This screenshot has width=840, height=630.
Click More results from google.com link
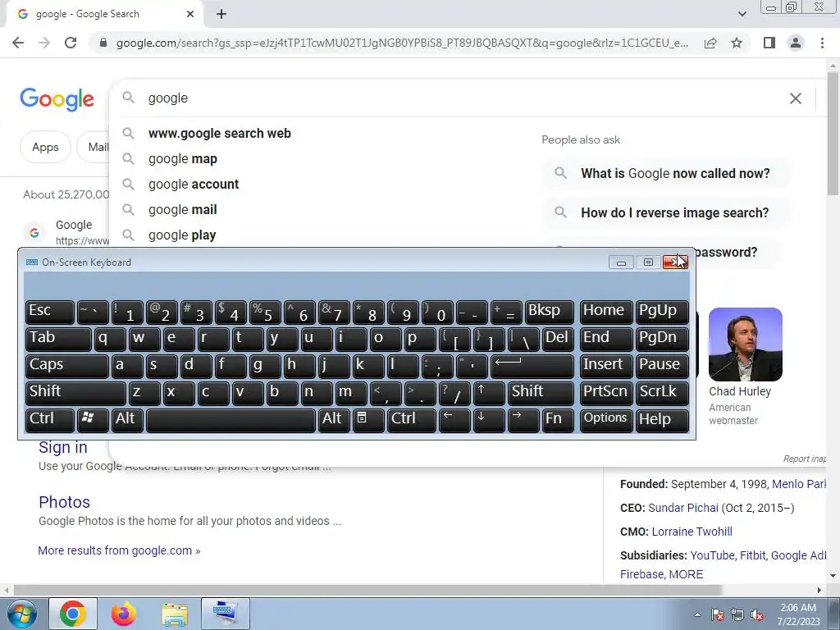[119, 550]
